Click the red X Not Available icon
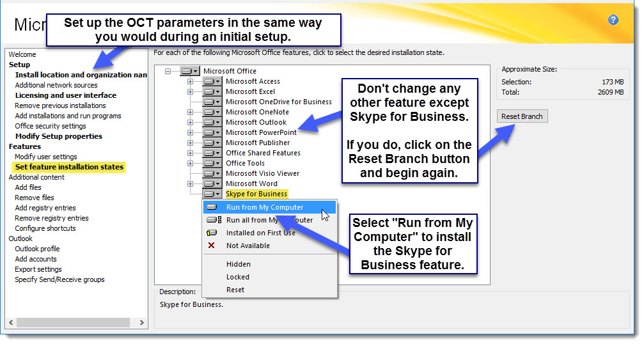644x344 pixels. (x=211, y=246)
